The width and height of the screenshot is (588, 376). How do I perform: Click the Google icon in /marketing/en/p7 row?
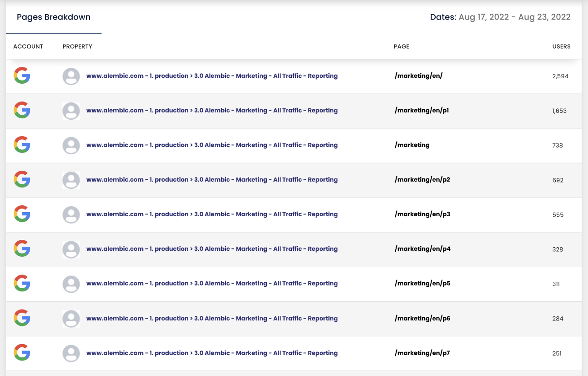(x=22, y=353)
